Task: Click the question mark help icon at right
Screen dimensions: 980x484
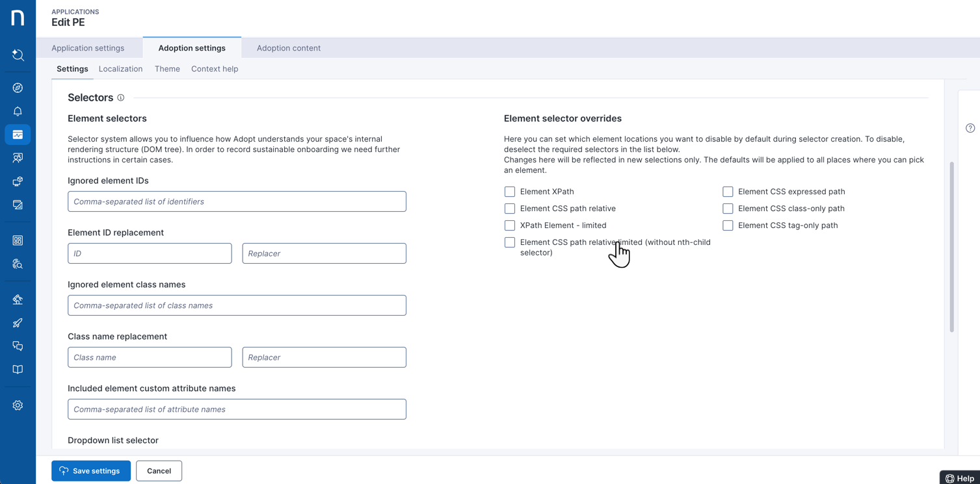Action: coord(970,128)
